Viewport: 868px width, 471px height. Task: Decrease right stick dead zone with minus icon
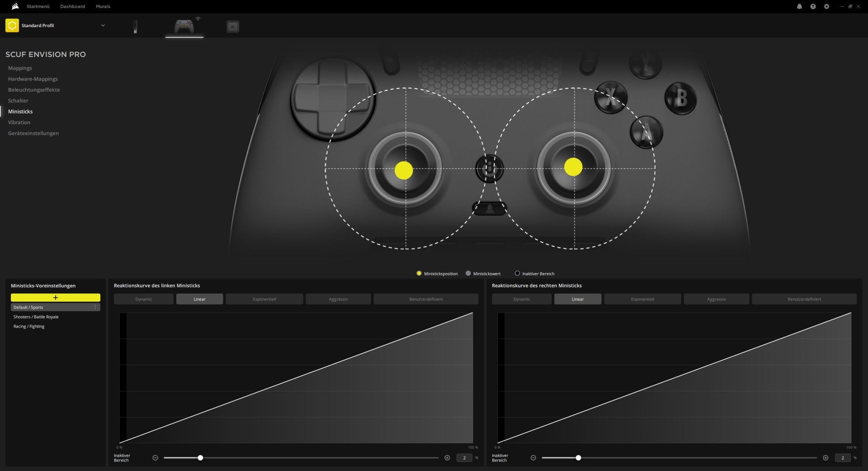(533, 458)
